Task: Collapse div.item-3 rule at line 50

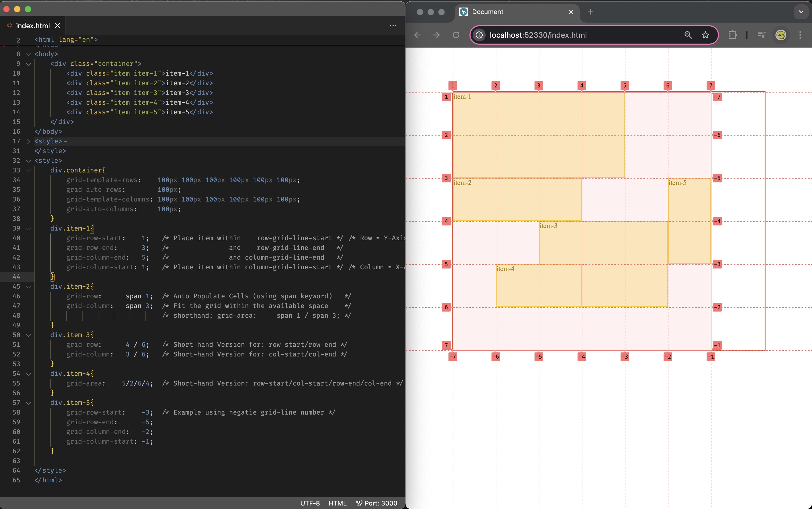Action: click(x=29, y=335)
